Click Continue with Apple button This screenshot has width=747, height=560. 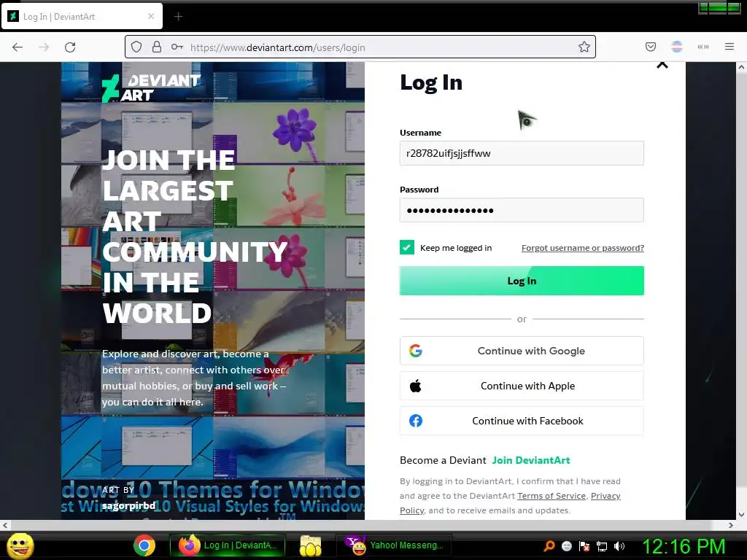[522, 386]
